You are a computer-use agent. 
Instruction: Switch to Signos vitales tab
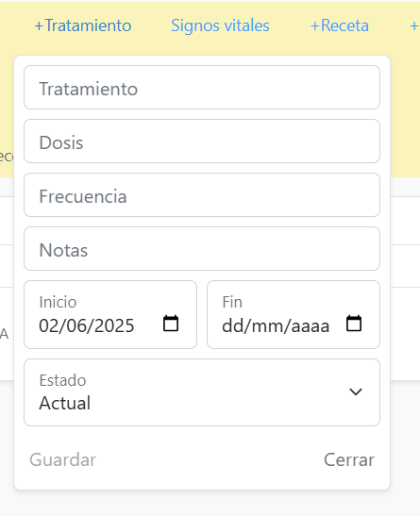click(x=220, y=25)
